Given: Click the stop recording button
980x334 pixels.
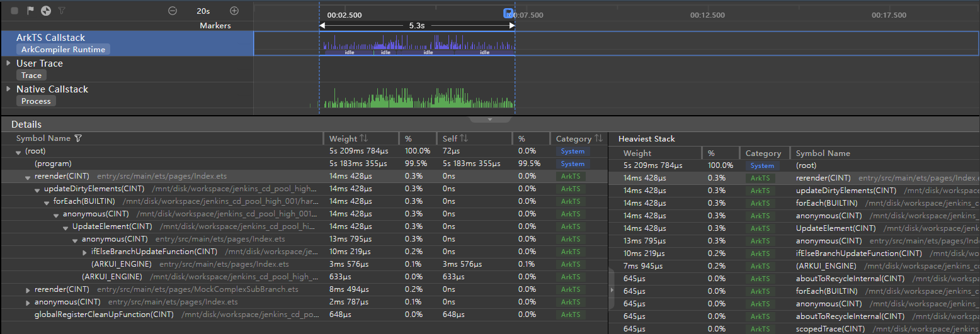Looking at the screenshot, I should pos(14,11).
